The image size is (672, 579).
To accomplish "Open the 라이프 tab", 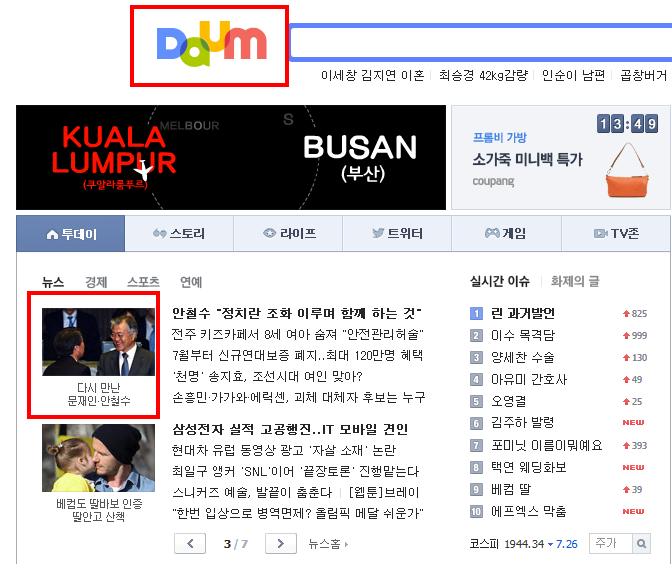I will click(288, 234).
